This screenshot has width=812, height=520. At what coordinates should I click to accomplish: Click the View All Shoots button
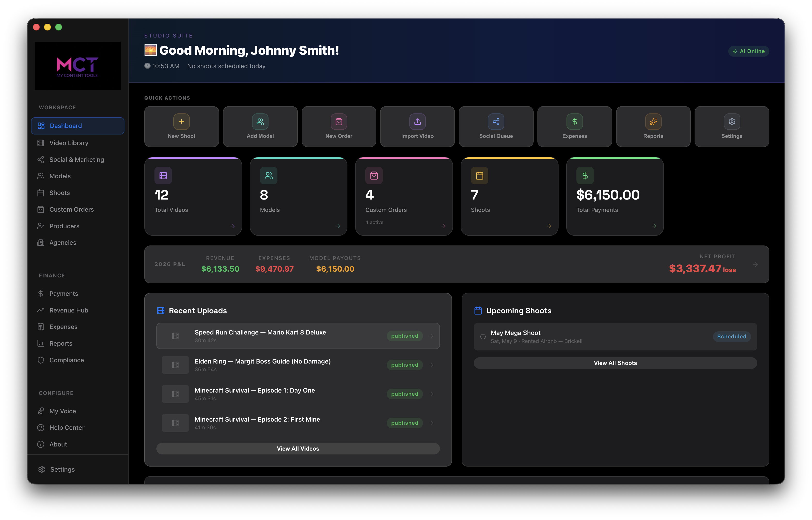pos(615,363)
